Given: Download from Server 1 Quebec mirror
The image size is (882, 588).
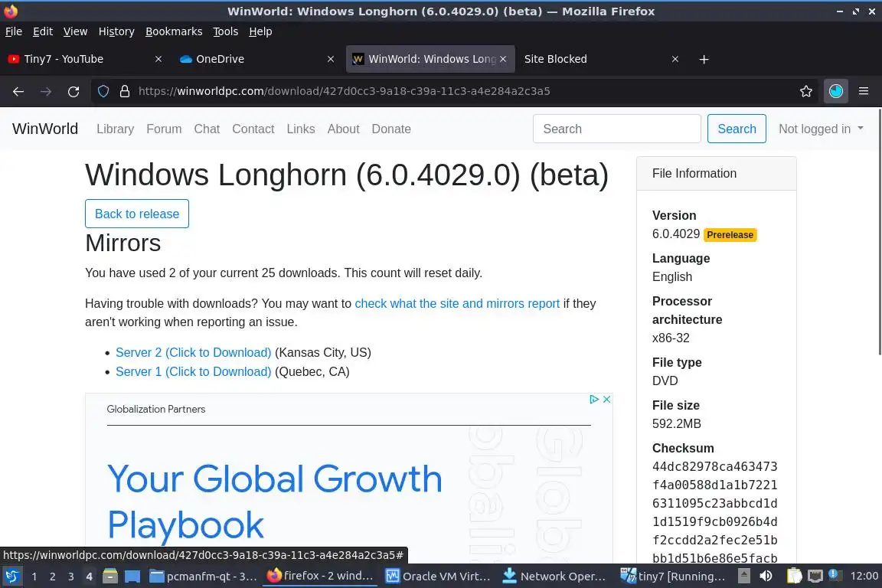Looking at the screenshot, I should 194,372.
